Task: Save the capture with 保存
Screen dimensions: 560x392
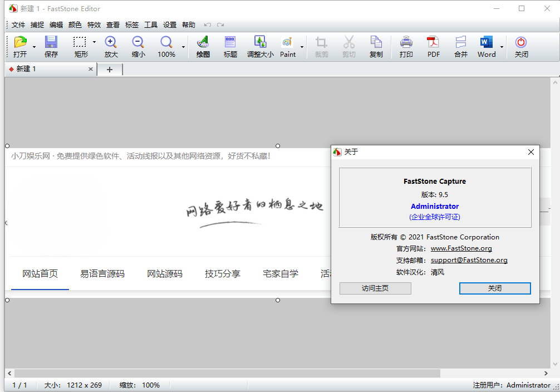Action: click(x=51, y=46)
